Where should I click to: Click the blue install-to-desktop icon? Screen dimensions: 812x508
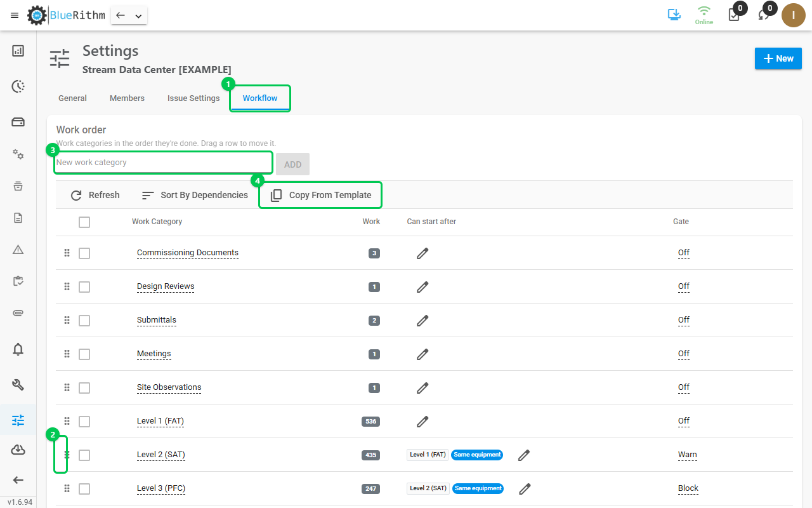pyautogui.click(x=674, y=15)
